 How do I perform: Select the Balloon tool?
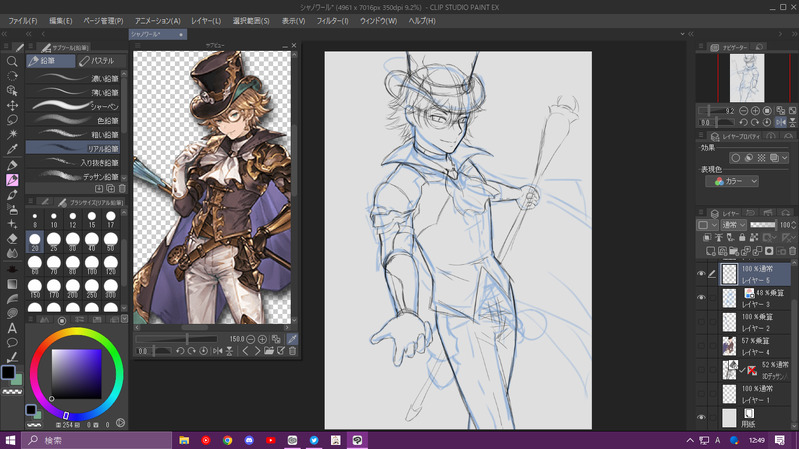[12, 342]
